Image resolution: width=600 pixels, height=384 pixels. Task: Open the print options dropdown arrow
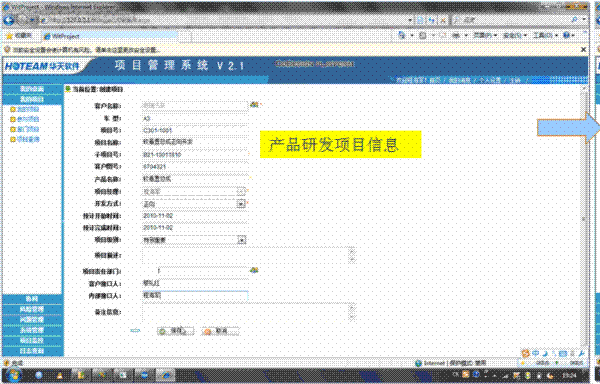pyautogui.click(x=466, y=36)
